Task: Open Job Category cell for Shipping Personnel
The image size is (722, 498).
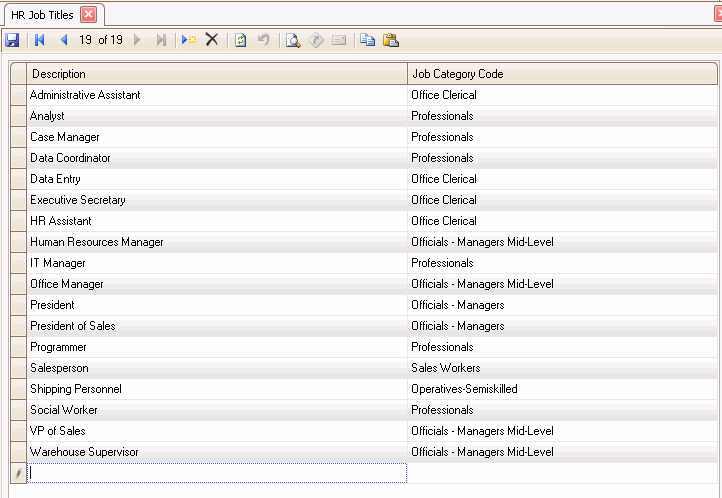Action: tap(562, 389)
